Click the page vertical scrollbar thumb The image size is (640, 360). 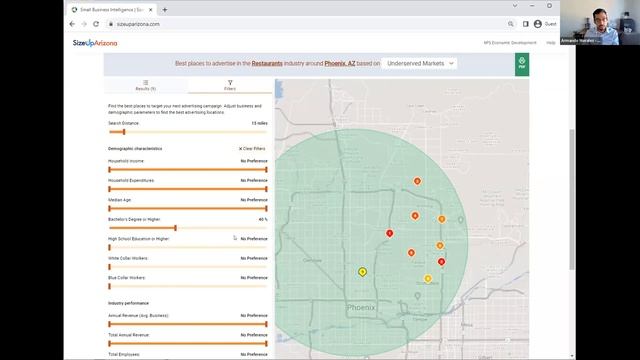click(572, 199)
